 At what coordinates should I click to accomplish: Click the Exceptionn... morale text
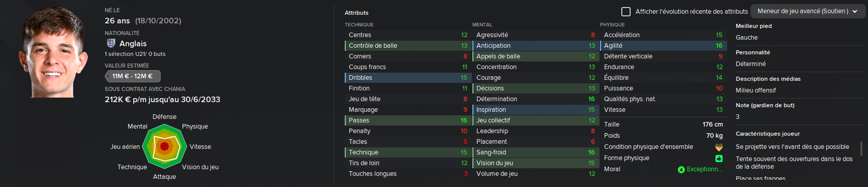(x=704, y=169)
